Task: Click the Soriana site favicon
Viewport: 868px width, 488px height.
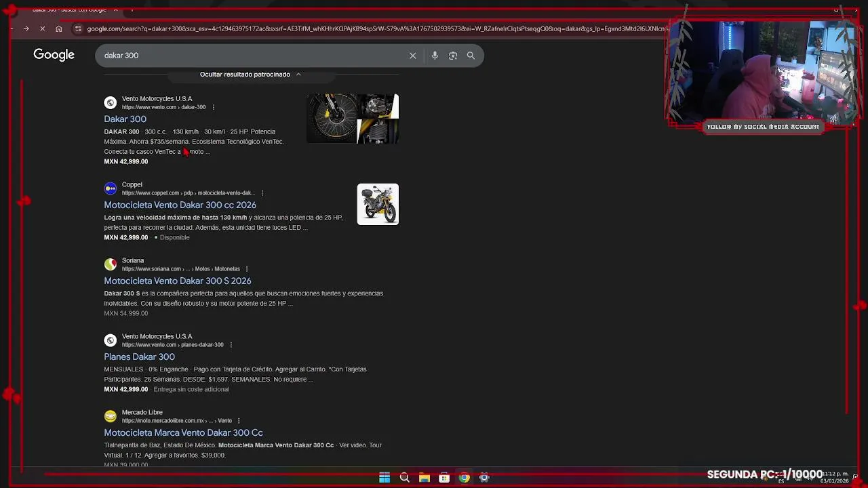Action: (x=110, y=264)
